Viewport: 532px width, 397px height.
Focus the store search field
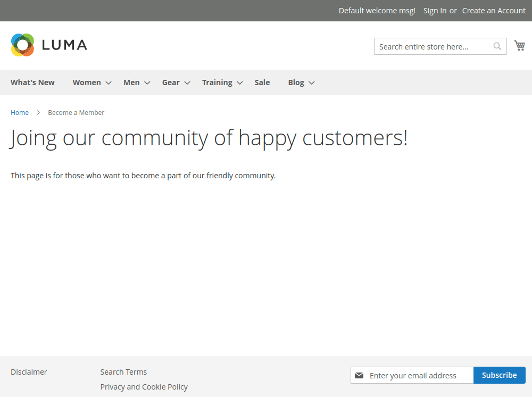click(440, 46)
